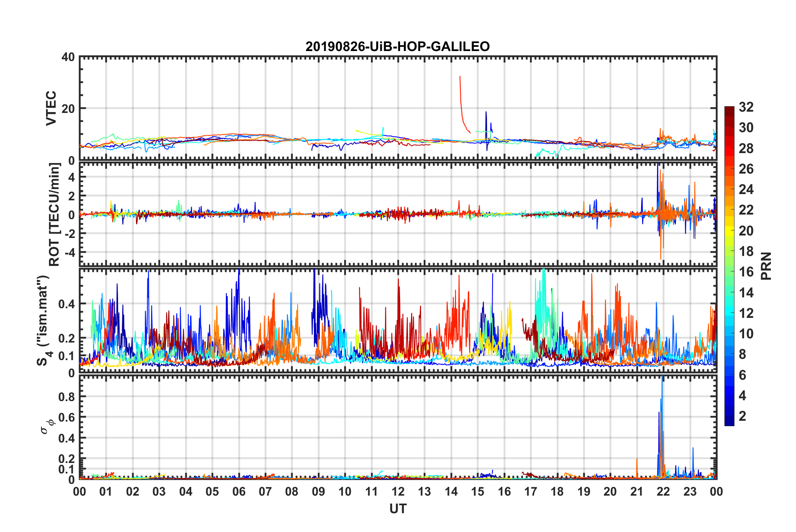796x532 pixels.
Task: Click UT axis tick label "13"
Action: tap(424, 491)
